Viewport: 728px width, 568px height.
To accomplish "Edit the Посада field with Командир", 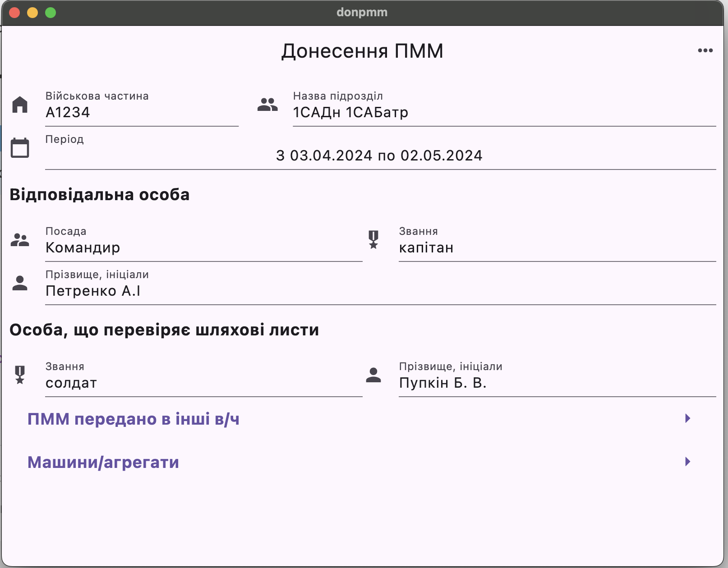I will point(203,243).
